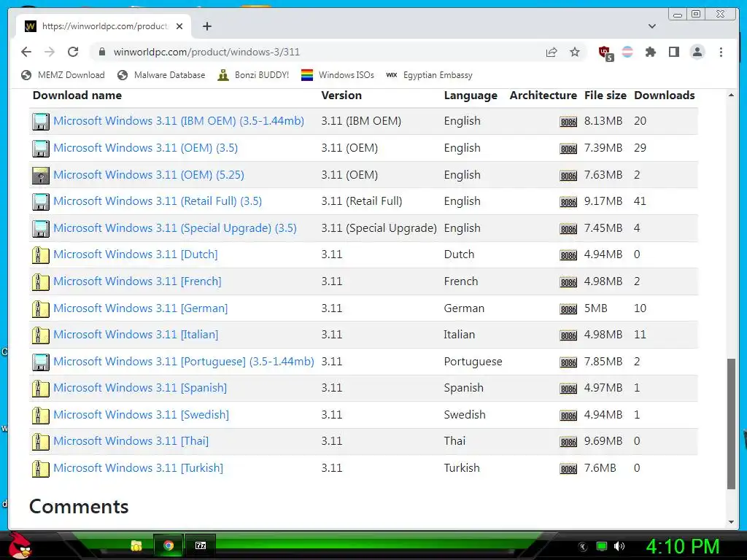Screen dimensions: 747x560
Task: Open the Malware Database bookmark
Action: point(161,75)
